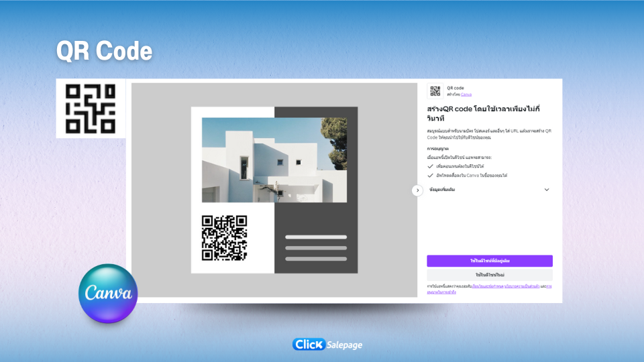The width and height of the screenshot is (644, 362).
Task: Click the สร้างQR code heading text
Action: pos(484,113)
